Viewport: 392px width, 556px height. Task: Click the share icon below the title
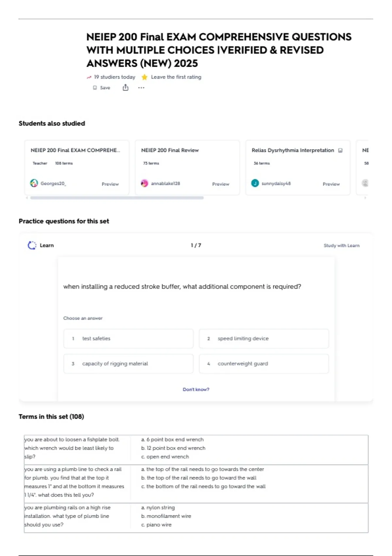click(x=125, y=87)
